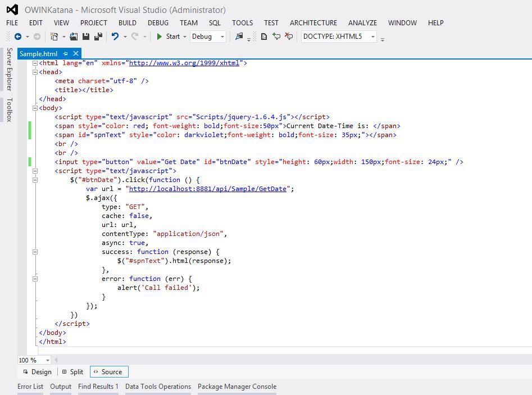Switch to Design view
532x395 pixels.
pyautogui.click(x=37, y=372)
